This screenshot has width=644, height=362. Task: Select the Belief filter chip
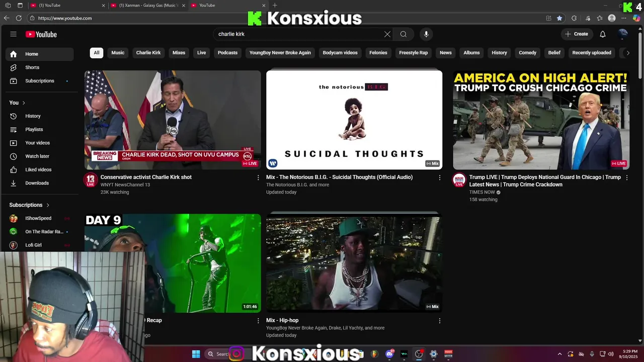point(554,53)
